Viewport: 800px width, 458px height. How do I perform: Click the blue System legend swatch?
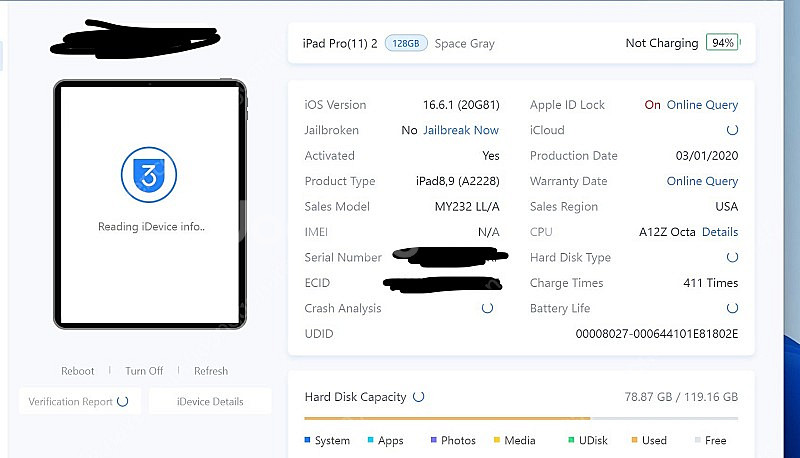[307, 440]
